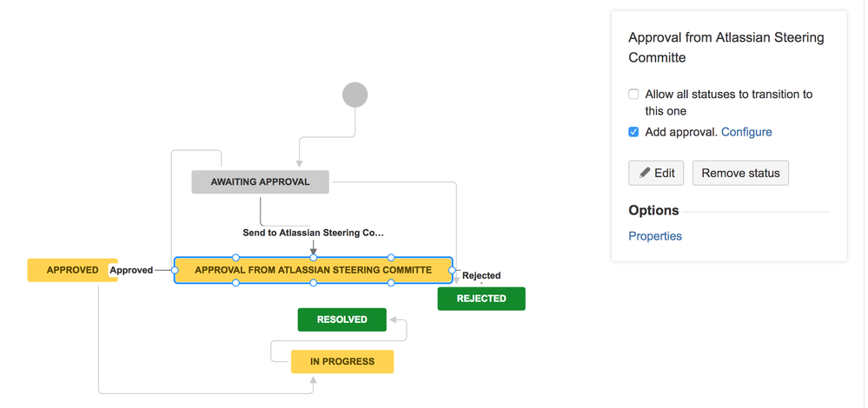The image size is (868, 408).
Task: Enable Allow all statuses to transition checkbox
Action: coord(633,94)
